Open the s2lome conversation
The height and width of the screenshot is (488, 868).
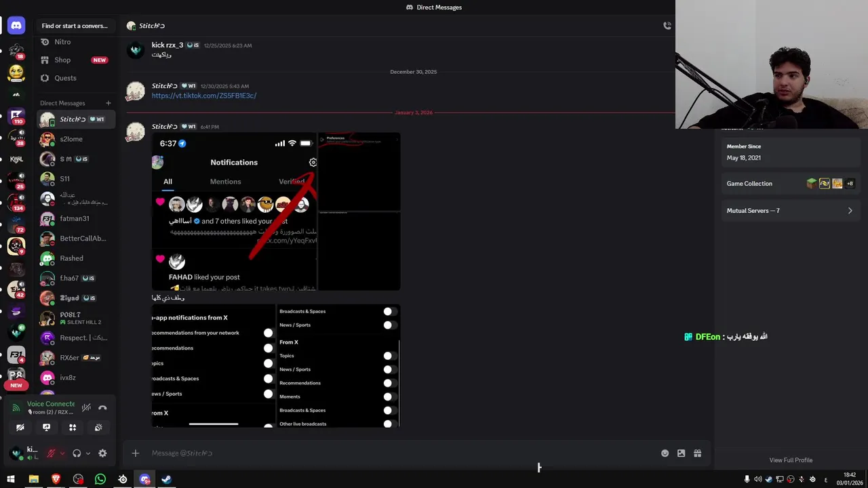(76, 139)
